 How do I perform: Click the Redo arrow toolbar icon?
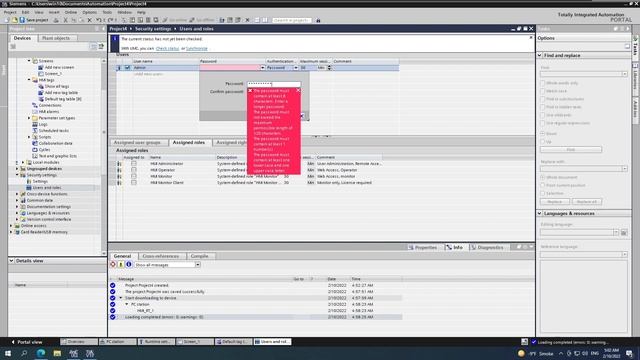click(x=110, y=20)
